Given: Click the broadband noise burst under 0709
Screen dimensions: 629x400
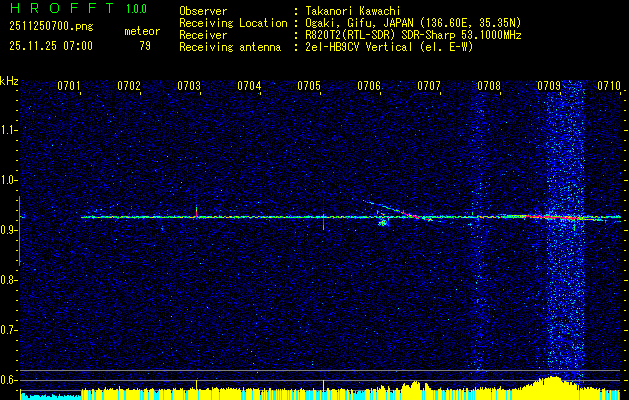Looking at the screenshot, I should click(x=565, y=233).
